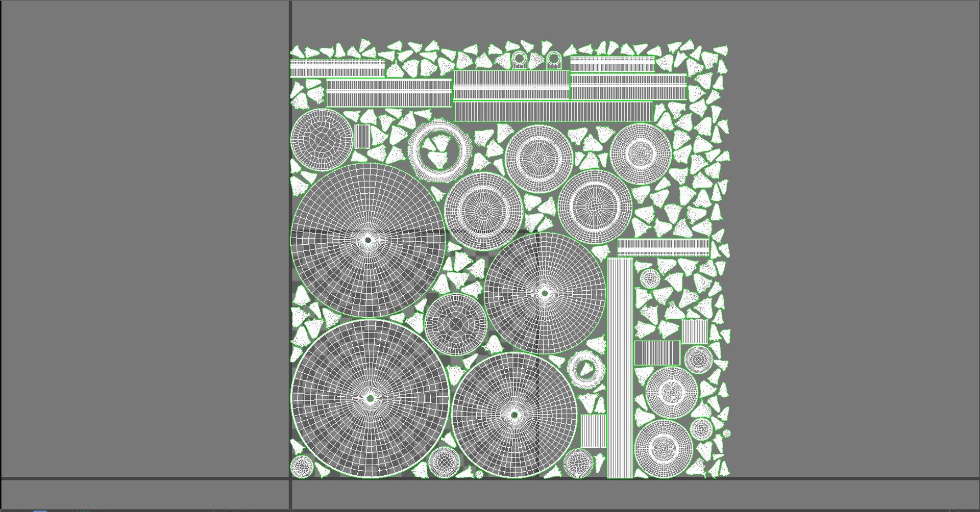The height and width of the screenshot is (512, 980).
Task: Pick the left keyhole-shaped UV island
Action: pos(519,61)
